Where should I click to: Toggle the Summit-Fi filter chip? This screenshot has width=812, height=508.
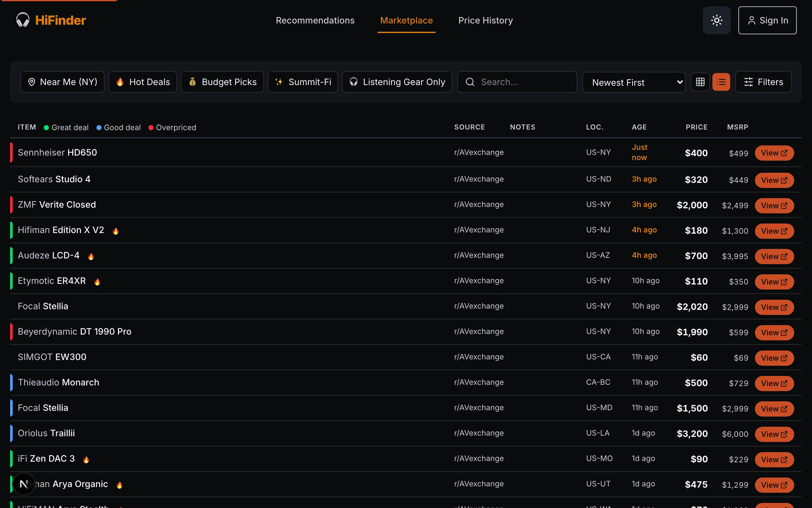click(x=303, y=82)
